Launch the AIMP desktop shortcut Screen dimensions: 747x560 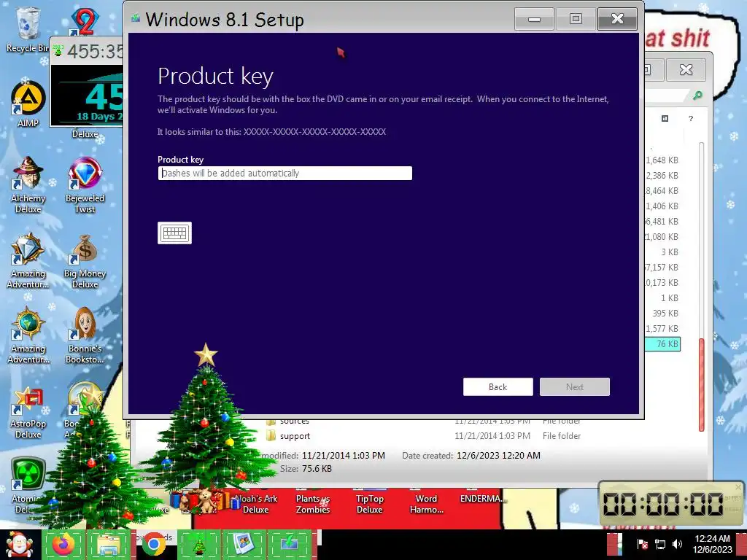pos(28,105)
